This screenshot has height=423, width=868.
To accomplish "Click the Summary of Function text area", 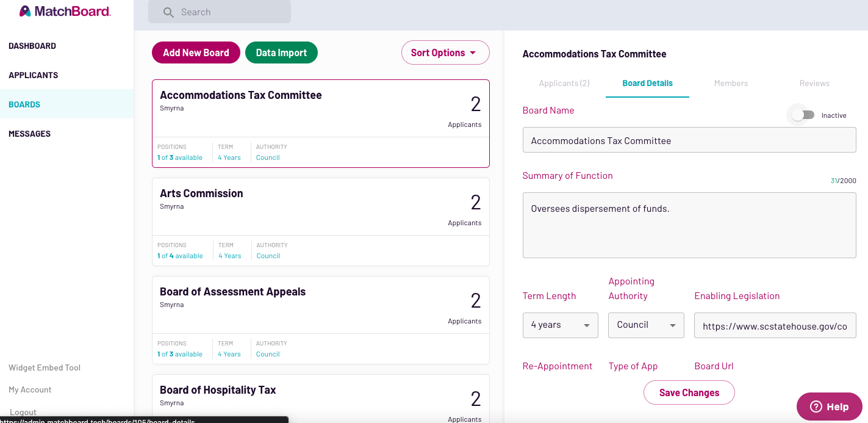I will (689, 225).
